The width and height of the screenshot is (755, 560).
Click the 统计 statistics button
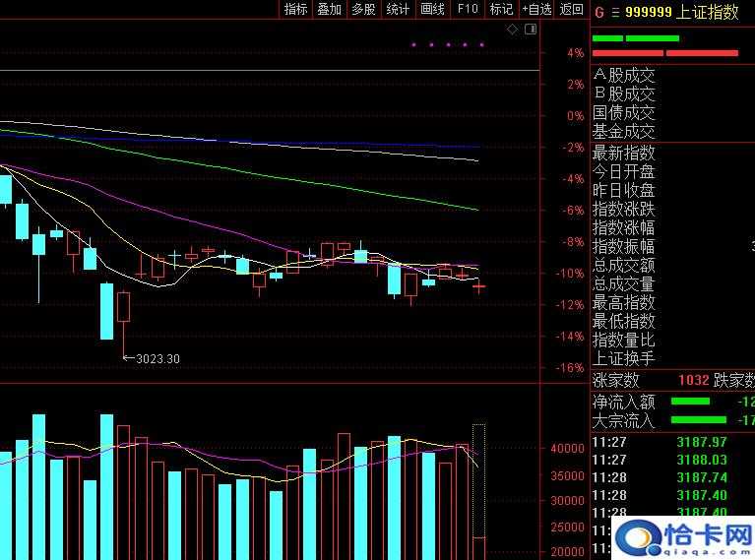click(x=398, y=9)
